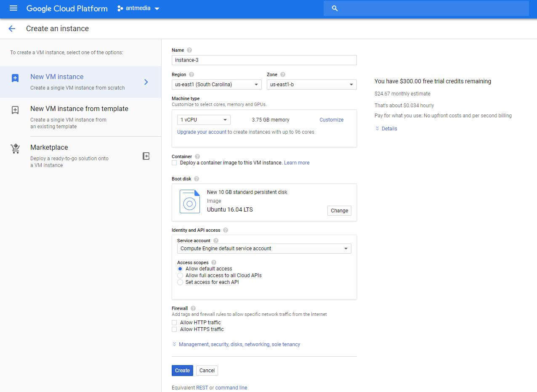Click the Customize machine type link
The height and width of the screenshot is (392, 537).
pyautogui.click(x=332, y=120)
